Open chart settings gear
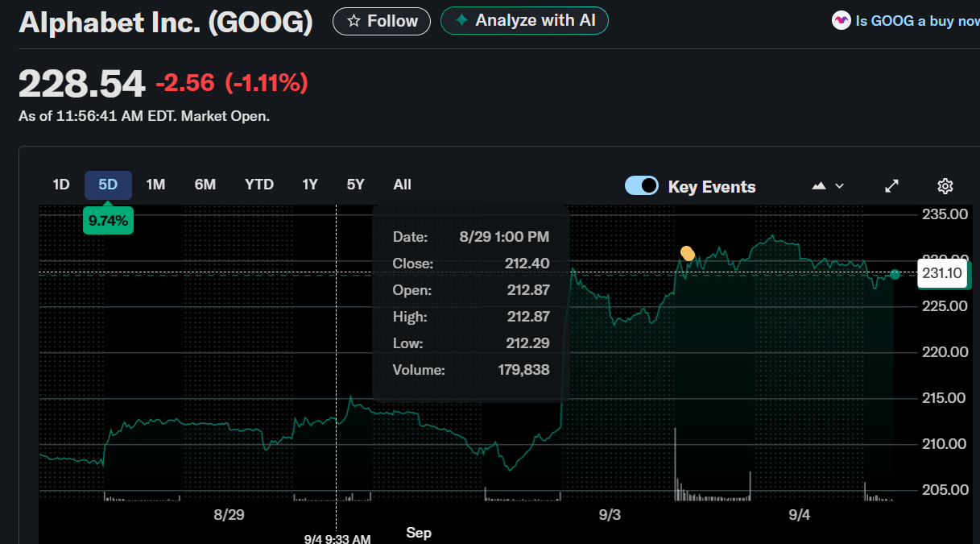This screenshot has height=544, width=980. [945, 186]
